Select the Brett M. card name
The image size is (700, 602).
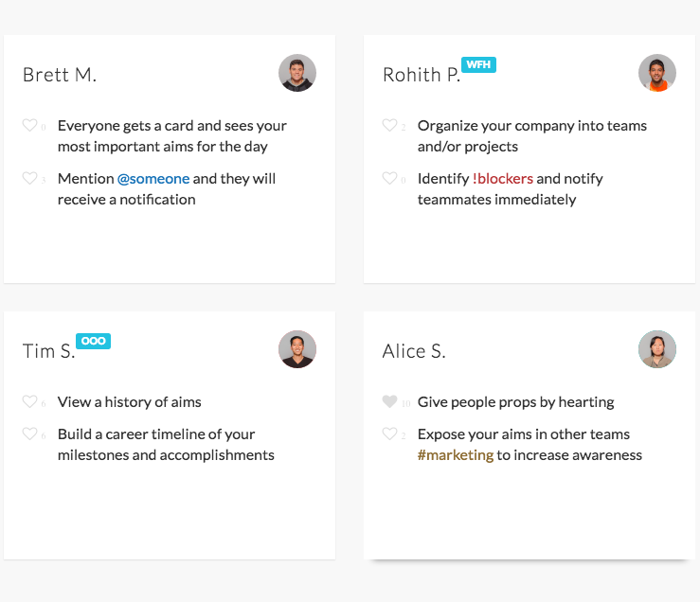pyautogui.click(x=60, y=75)
